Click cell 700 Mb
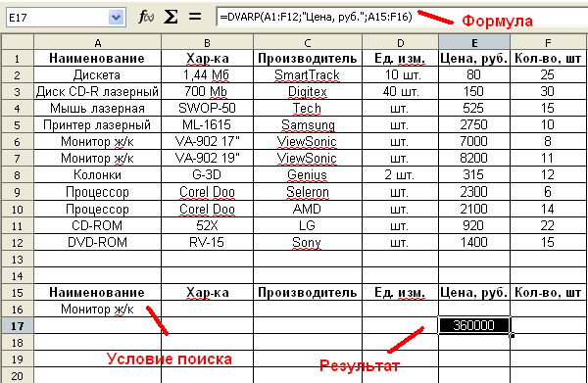588x383 pixels. (x=207, y=91)
